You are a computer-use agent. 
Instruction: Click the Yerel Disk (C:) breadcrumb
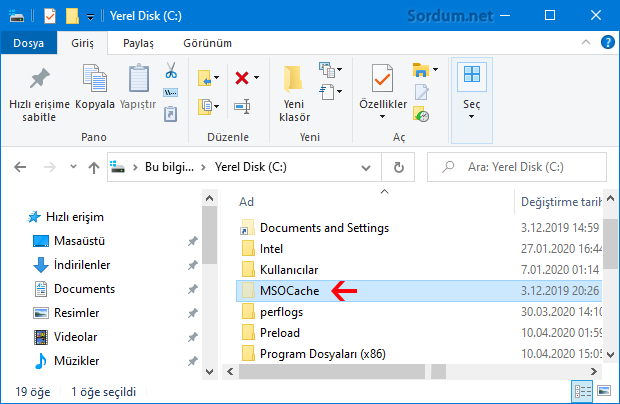251,167
